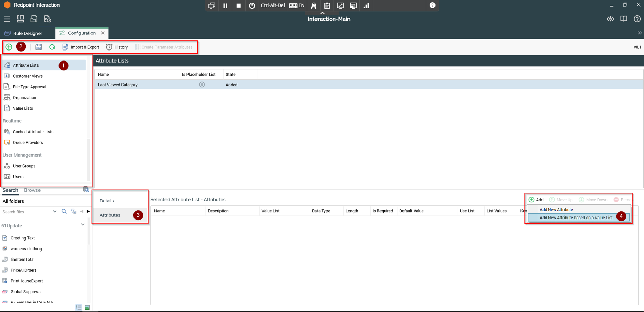Toggle Is Placeholder List for Last Viewed Category
This screenshot has width=644, height=312.
pyautogui.click(x=202, y=85)
